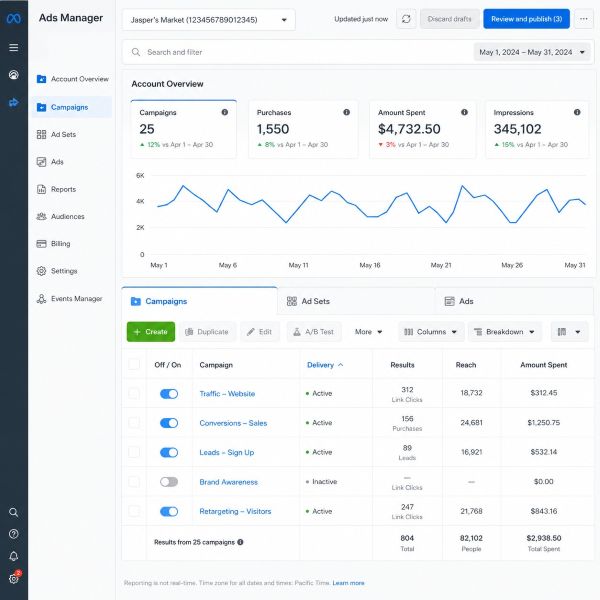Click info icon on Amount Spent card
600x600 pixels.
click(x=464, y=112)
